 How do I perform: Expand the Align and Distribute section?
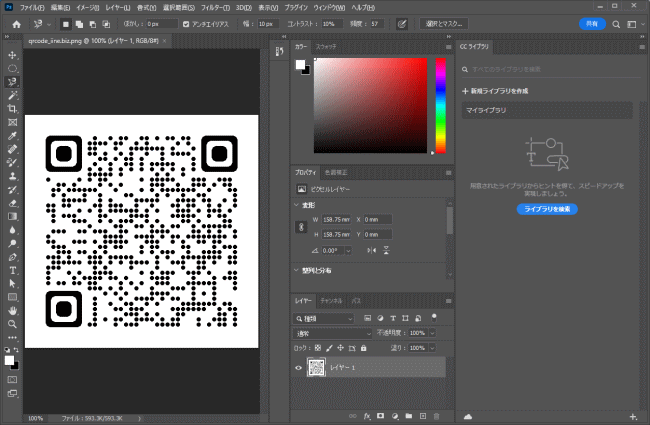tap(296, 270)
